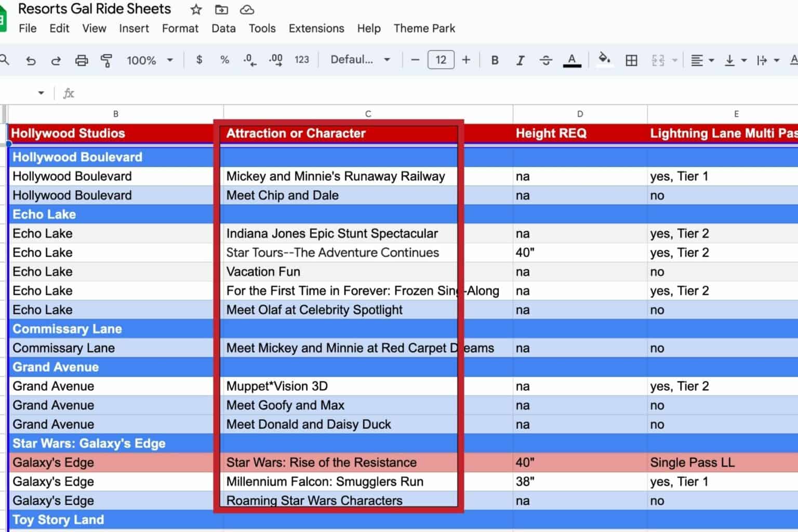Toggle italic formatting
Viewport: 798px width, 532px height.
click(520, 60)
